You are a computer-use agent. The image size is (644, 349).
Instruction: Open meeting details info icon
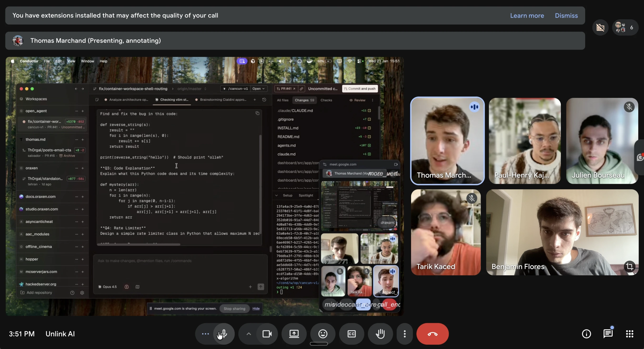click(x=586, y=334)
